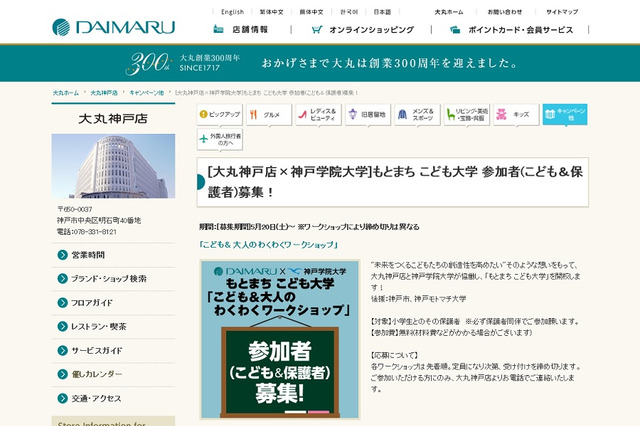Open the お問い合わせ contact link
This screenshot has height=426, width=640.
coord(505,12)
